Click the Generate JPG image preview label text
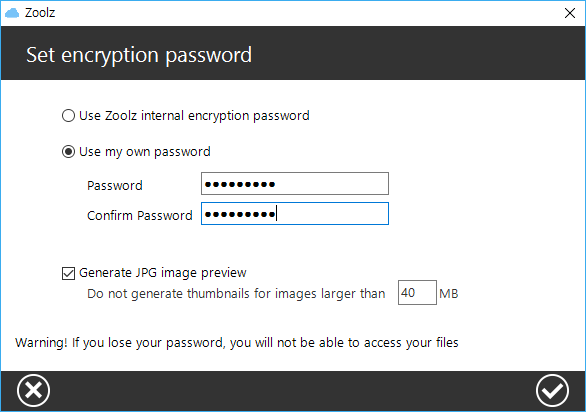This screenshot has width=586, height=412. point(163,273)
